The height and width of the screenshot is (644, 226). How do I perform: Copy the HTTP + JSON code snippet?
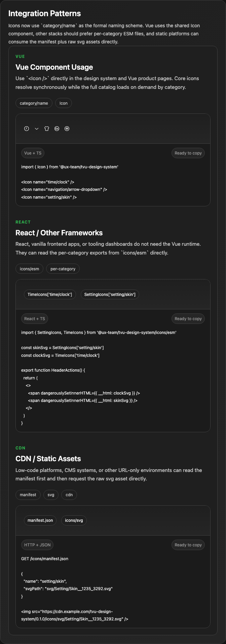point(188,545)
